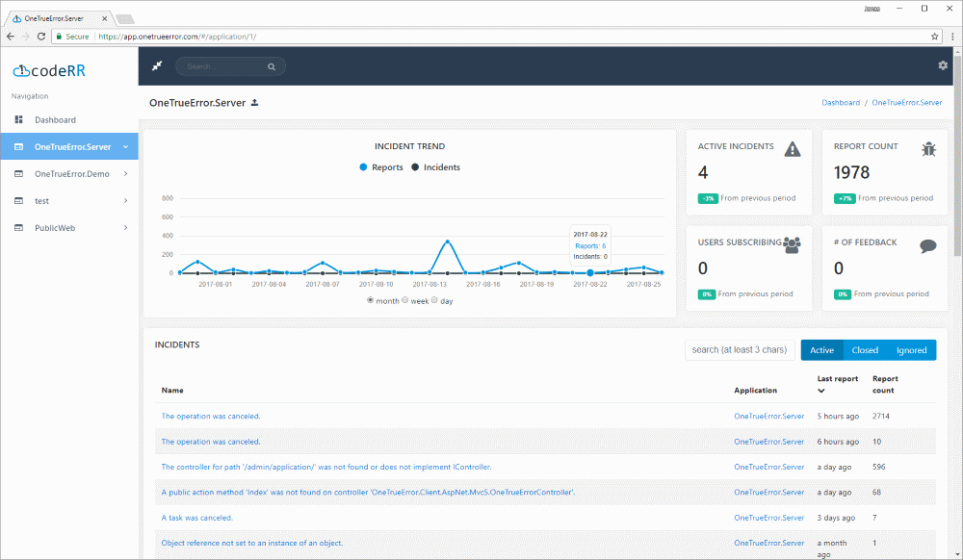
Task: Sort incidents by Name column header
Action: point(172,390)
